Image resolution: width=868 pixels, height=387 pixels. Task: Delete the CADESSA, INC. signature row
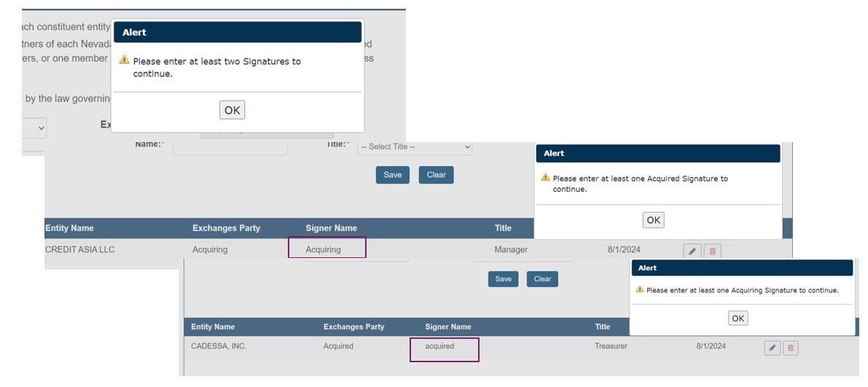791,348
